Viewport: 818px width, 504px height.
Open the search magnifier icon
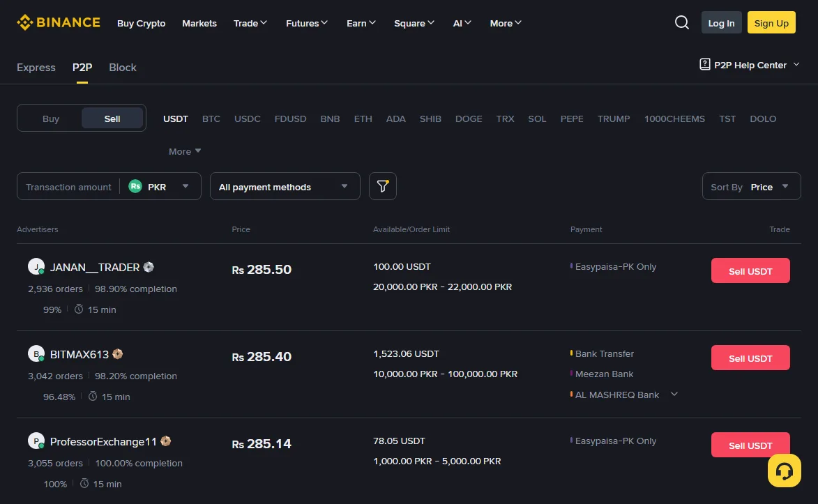point(681,22)
